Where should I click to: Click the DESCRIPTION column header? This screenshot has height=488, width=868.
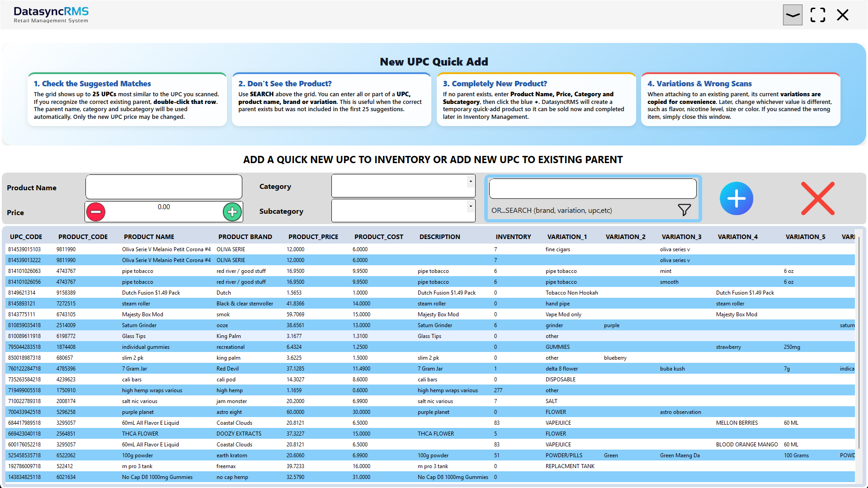439,237
